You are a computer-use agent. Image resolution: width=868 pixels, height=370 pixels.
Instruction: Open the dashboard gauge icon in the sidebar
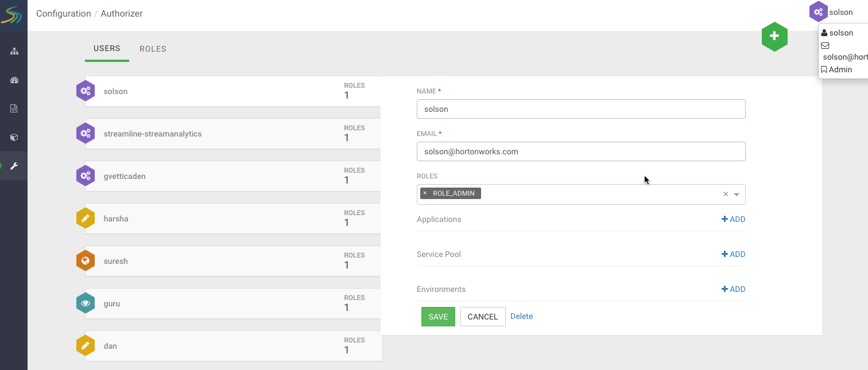click(x=14, y=80)
